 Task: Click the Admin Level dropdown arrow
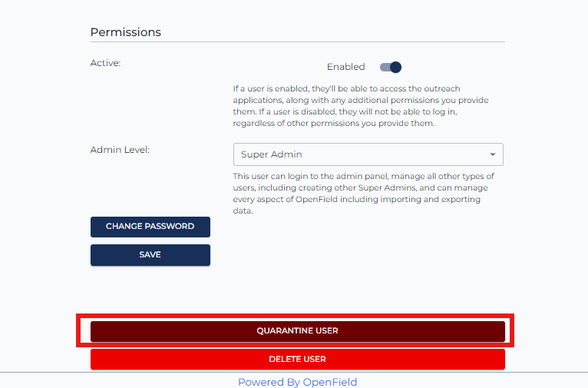tap(492, 154)
